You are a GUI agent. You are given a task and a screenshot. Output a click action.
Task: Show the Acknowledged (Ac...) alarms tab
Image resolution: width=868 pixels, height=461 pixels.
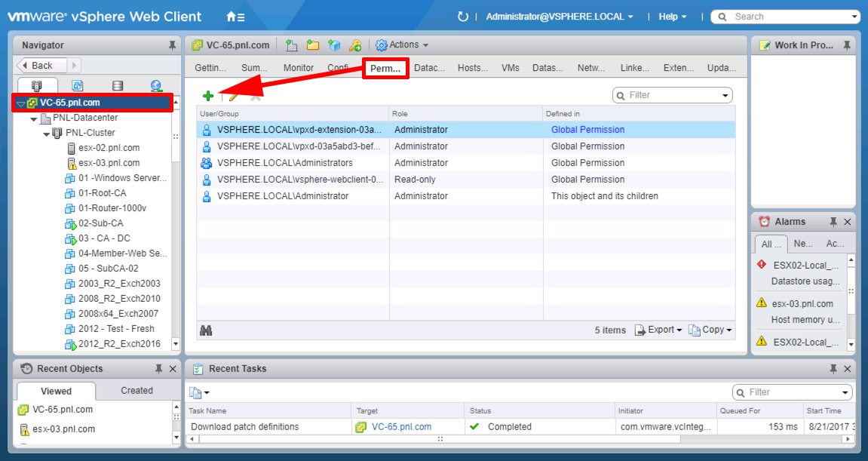836,244
